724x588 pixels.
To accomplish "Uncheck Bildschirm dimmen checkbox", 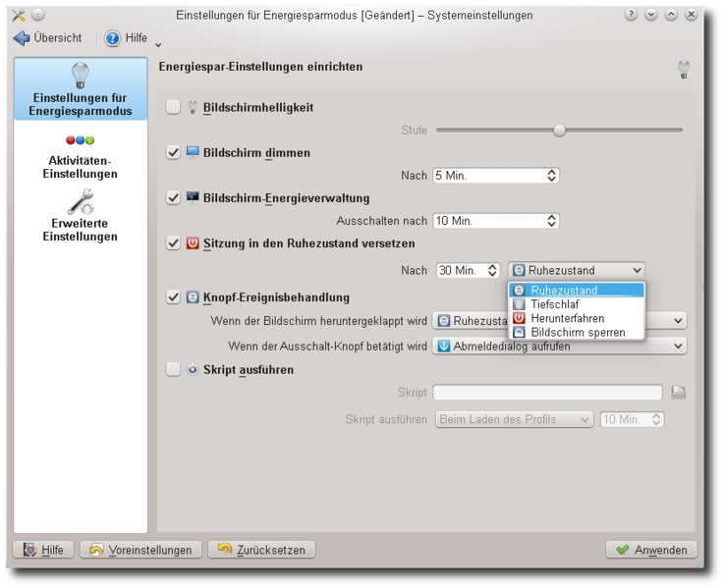I will point(173,152).
